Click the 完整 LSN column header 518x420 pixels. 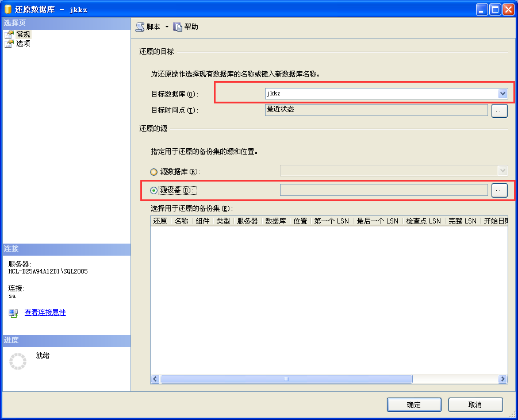(x=462, y=221)
